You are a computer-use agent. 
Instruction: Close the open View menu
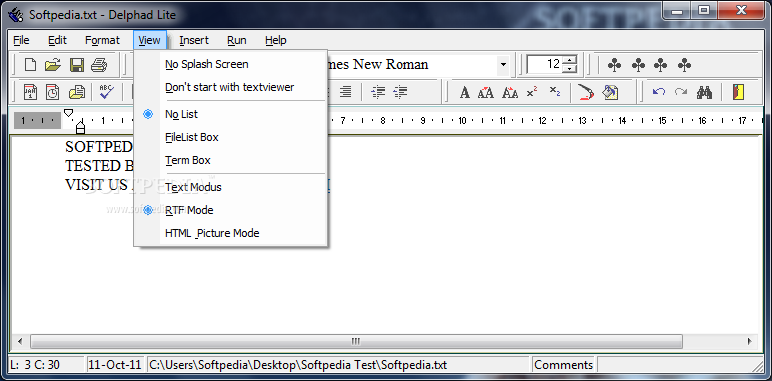(x=150, y=40)
